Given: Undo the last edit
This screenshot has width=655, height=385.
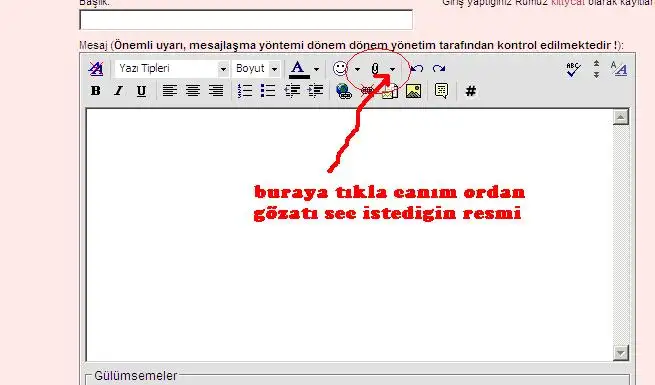Looking at the screenshot, I should [x=416, y=68].
